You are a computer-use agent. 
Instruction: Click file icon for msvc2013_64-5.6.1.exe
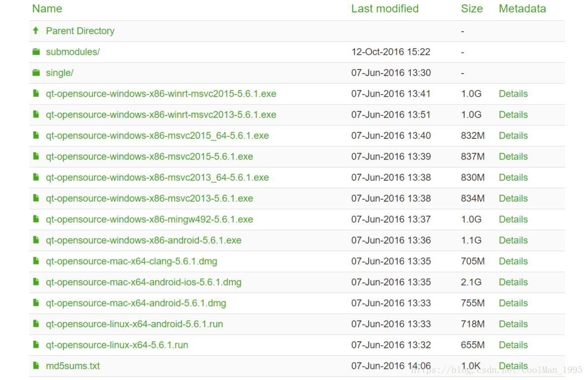36,178
